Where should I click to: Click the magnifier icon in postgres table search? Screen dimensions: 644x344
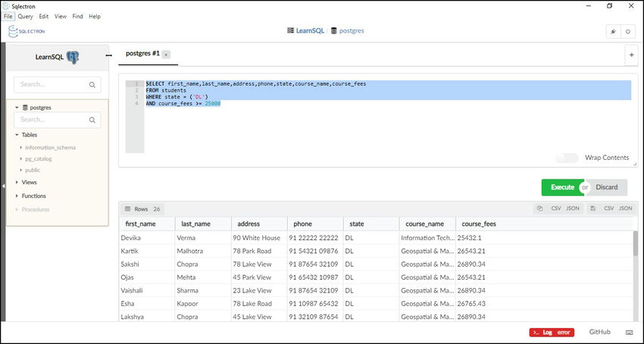click(92, 120)
